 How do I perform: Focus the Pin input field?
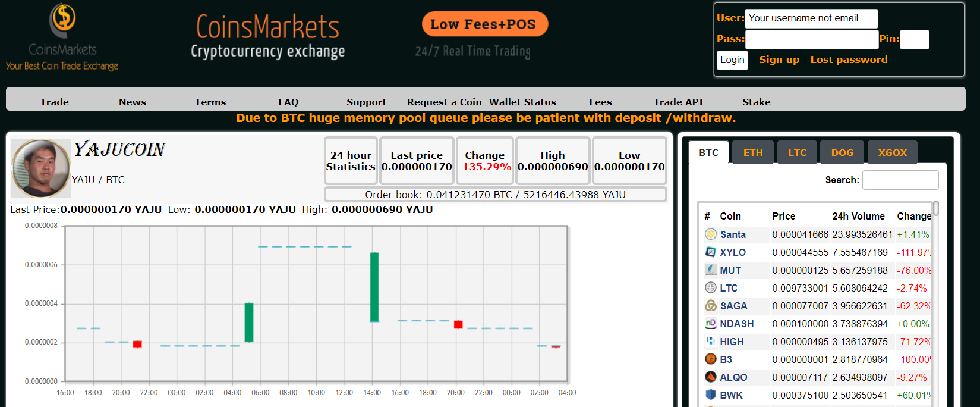point(914,39)
